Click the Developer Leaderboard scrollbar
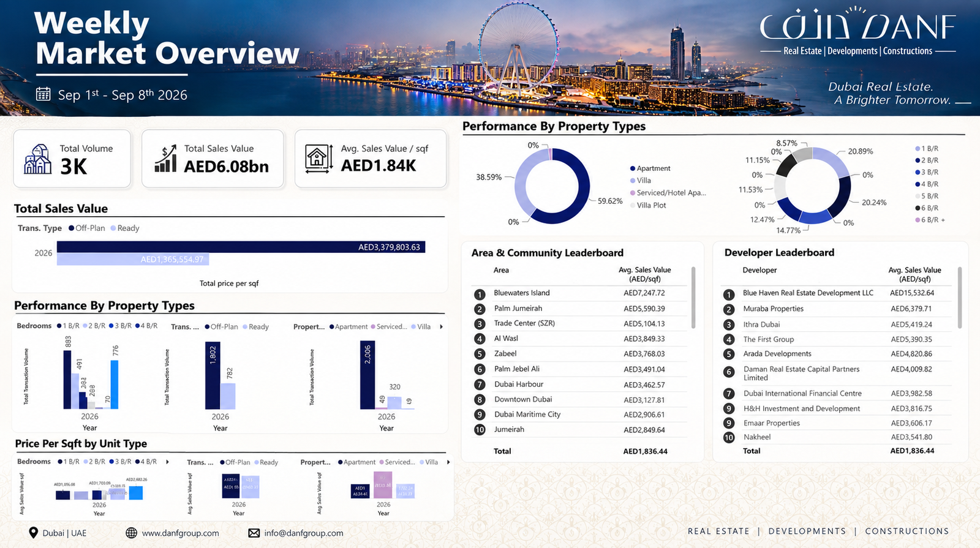Screen dimensions: 980x548 [x=960, y=298]
